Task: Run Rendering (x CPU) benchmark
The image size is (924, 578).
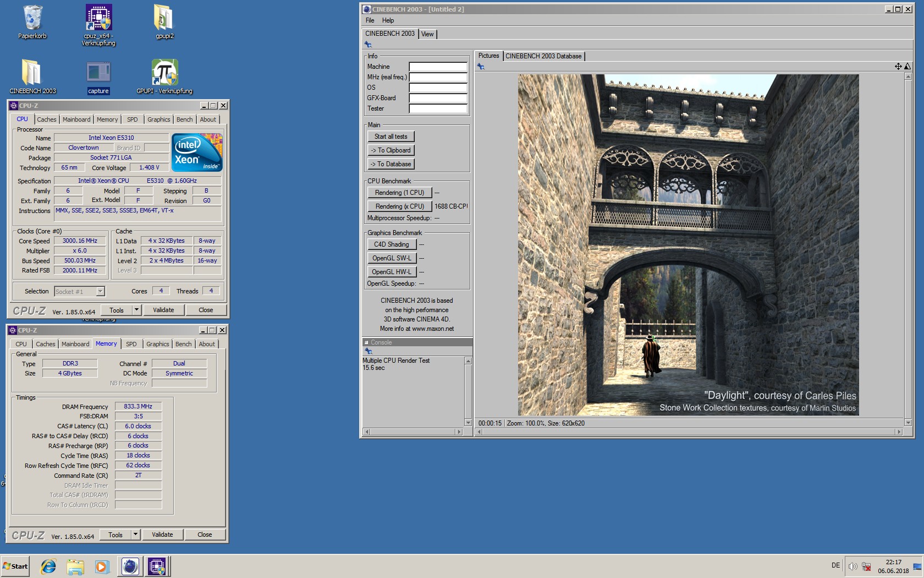Action: coord(400,206)
